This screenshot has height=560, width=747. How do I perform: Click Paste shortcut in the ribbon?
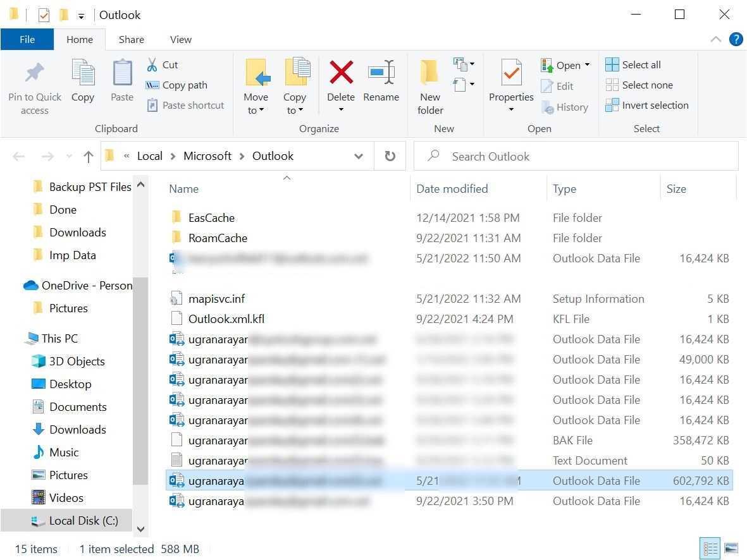185,106
